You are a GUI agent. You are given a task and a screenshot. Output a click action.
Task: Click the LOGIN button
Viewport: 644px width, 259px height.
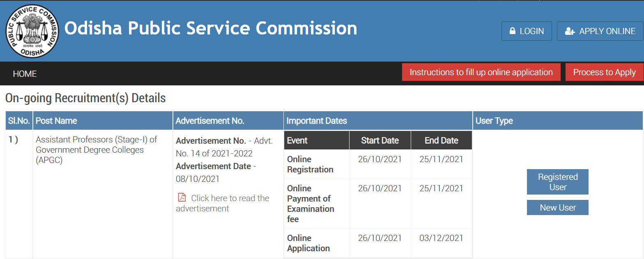(527, 31)
